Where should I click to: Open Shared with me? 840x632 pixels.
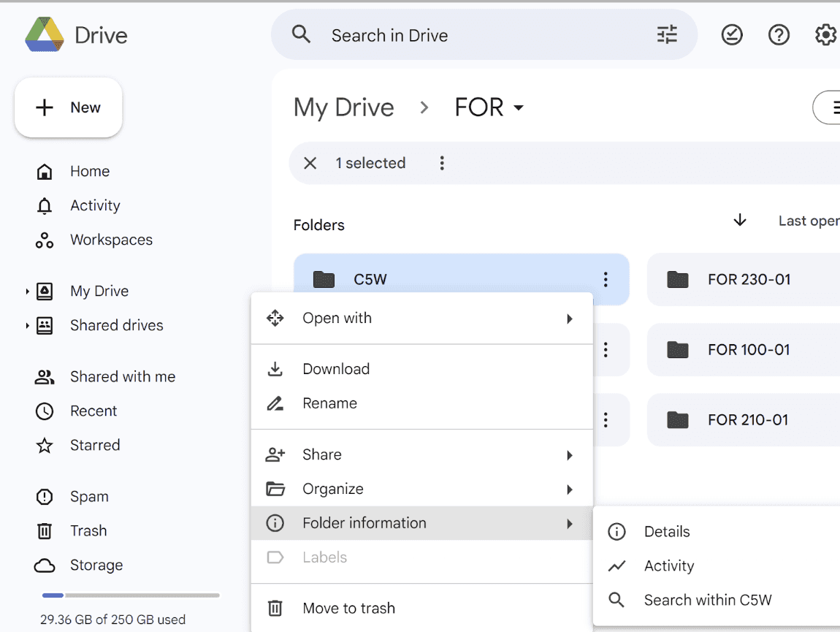click(122, 377)
